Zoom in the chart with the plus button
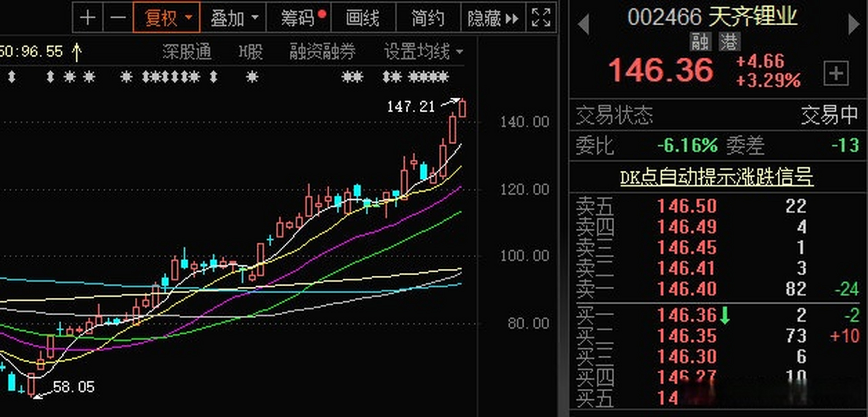868x417 pixels. tap(88, 18)
